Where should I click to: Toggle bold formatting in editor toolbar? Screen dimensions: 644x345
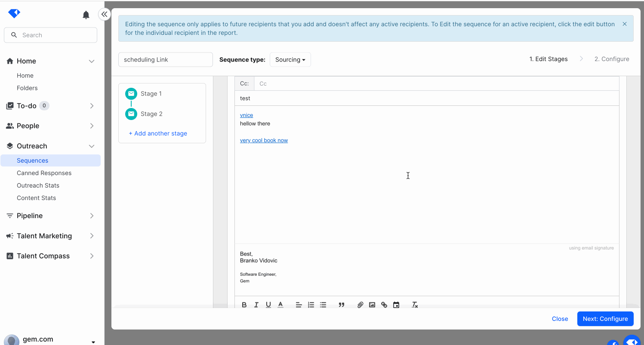pyautogui.click(x=244, y=305)
